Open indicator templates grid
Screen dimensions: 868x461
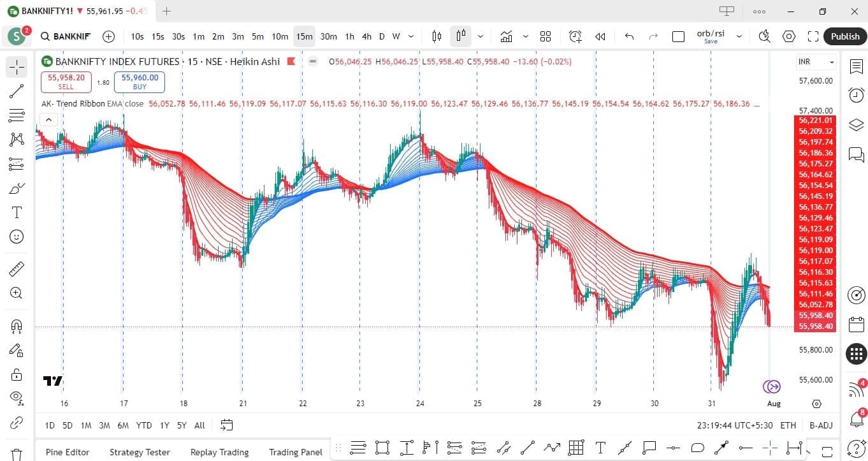[546, 36]
